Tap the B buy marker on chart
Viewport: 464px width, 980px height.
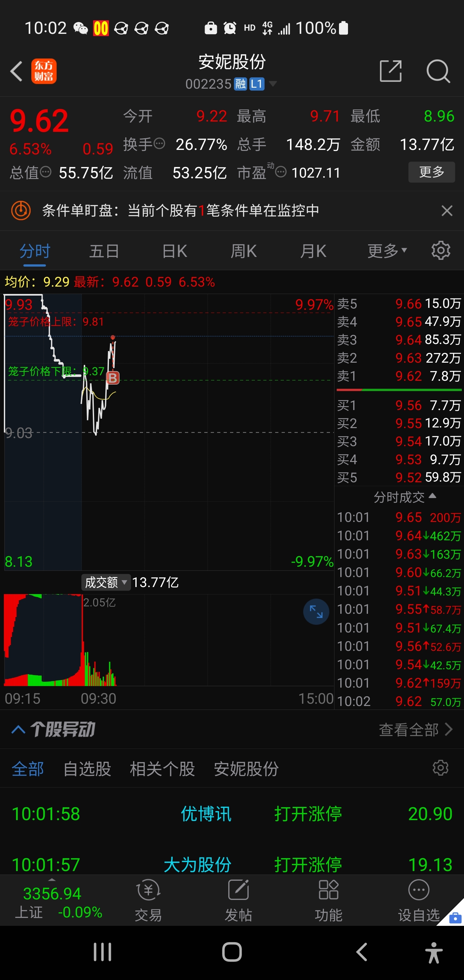point(112,377)
